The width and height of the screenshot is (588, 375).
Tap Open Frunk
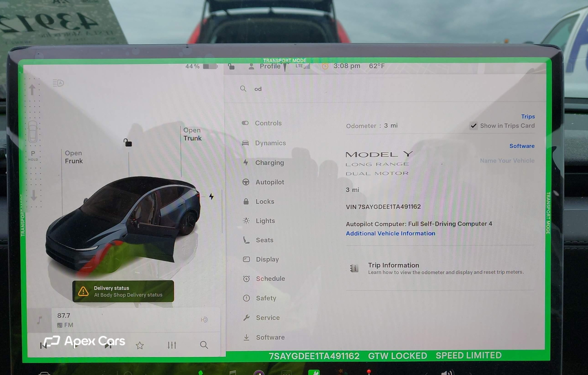point(74,157)
